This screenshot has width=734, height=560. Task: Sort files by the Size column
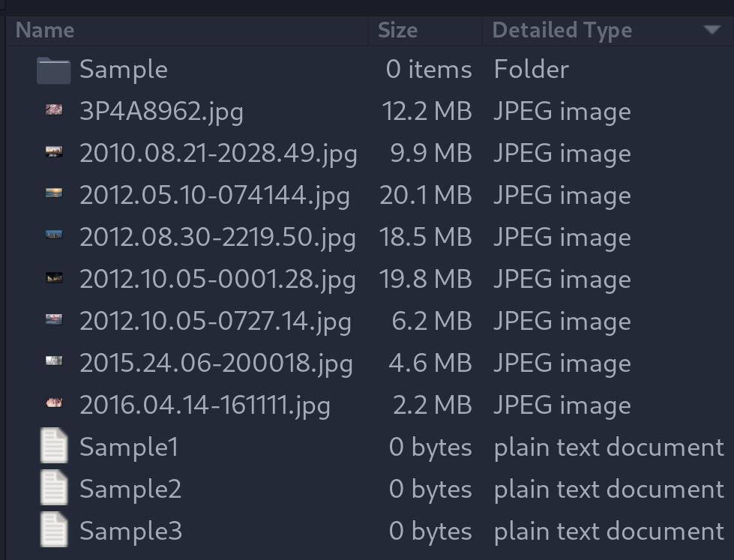pos(397,30)
